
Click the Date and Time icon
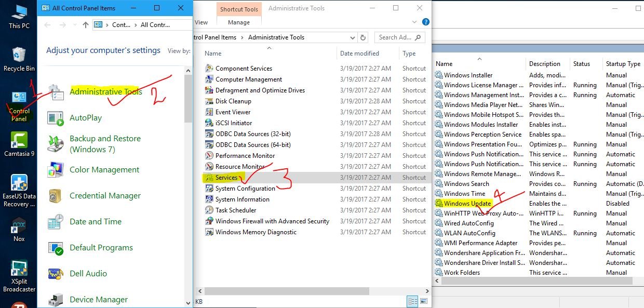(x=56, y=222)
